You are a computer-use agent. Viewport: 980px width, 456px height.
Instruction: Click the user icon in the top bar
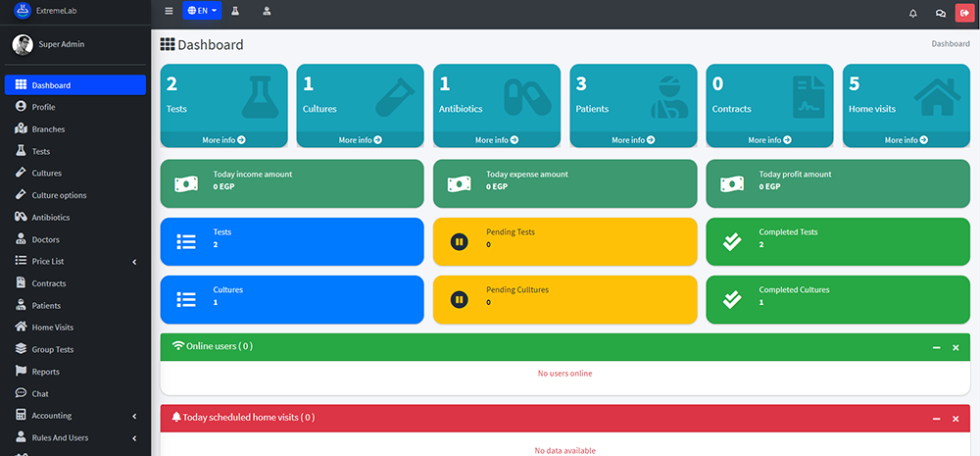[x=268, y=12]
